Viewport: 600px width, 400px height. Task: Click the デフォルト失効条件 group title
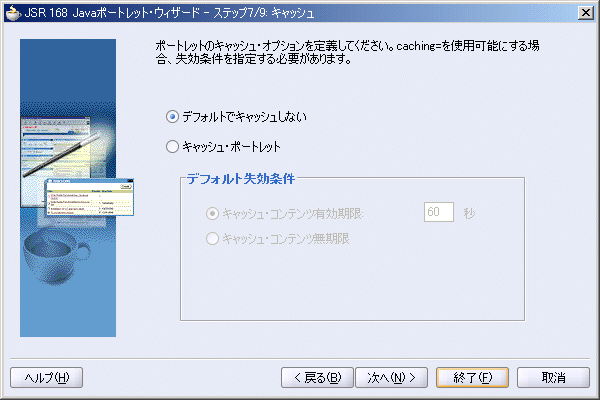(241, 179)
